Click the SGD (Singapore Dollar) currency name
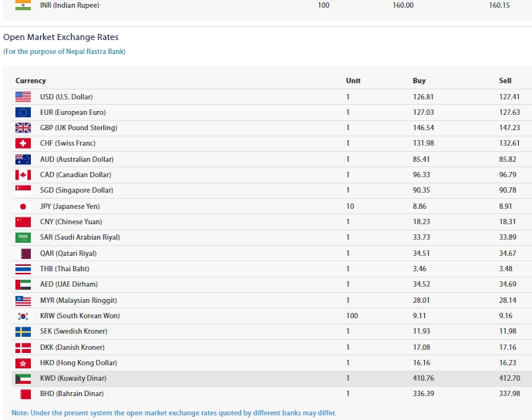This screenshot has height=420, width=532. click(x=76, y=190)
